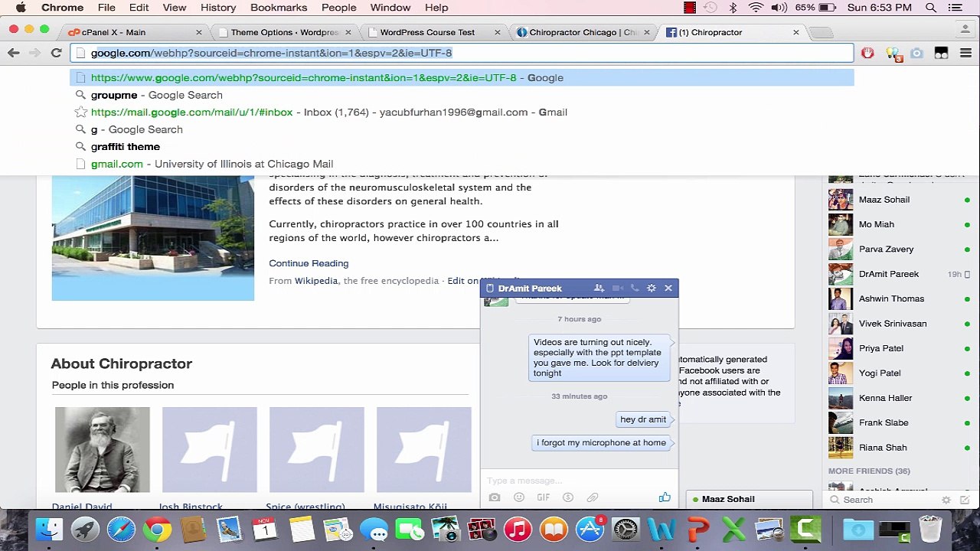Viewport: 980px width, 551px height.
Task: Open the Window menu
Action: pyautogui.click(x=390, y=8)
